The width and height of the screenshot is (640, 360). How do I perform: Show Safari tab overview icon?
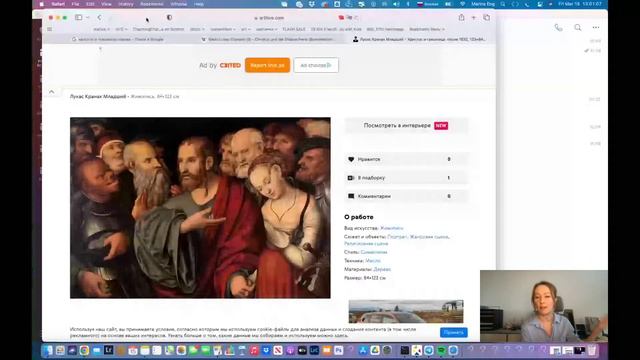[487, 18]
